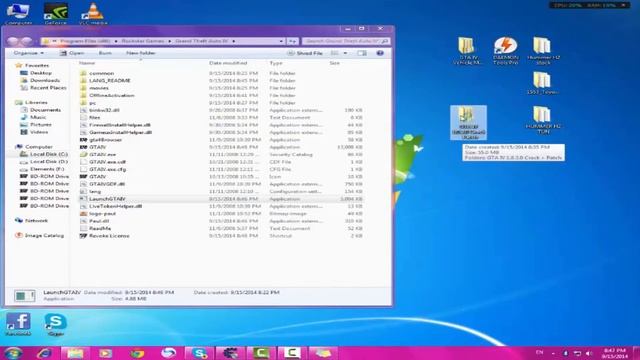Image resolution: width=640 pixels, height=360 pixels.
Task: Open the views options dropdown arrow
Action: [345, 53]
